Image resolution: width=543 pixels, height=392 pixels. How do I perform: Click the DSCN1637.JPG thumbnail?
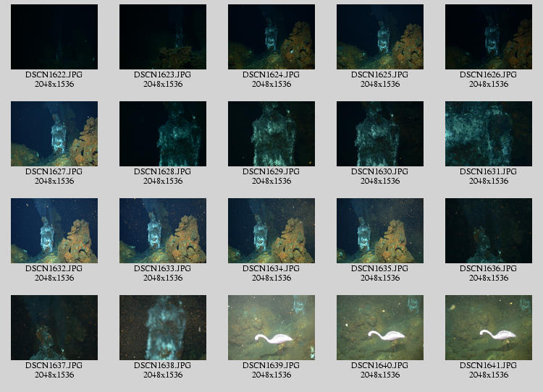pos(54,328)
